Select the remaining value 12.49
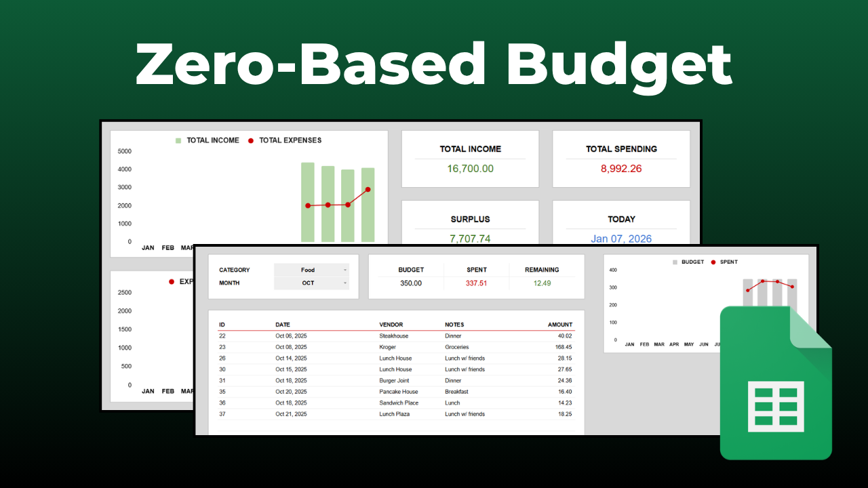Viewport: 868px width, 488px height. [542, 283]
